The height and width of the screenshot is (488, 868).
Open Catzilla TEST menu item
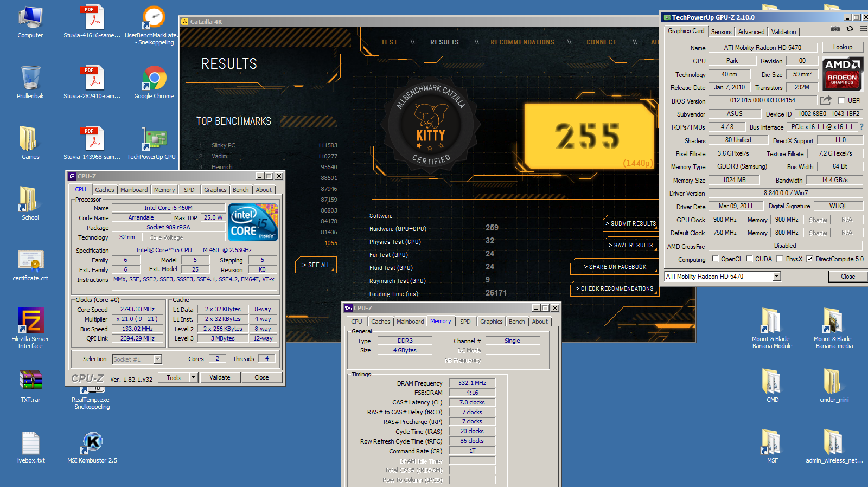[389, 42]
